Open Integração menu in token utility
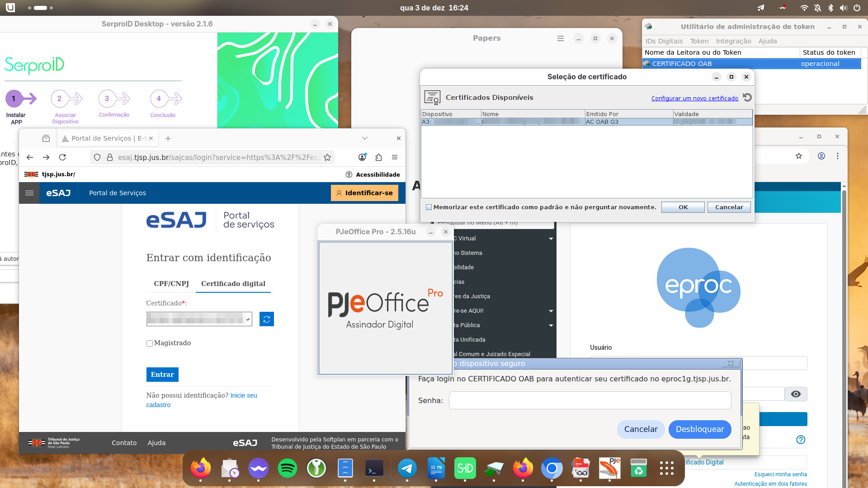The image size is (868, 488). point(733,41)
